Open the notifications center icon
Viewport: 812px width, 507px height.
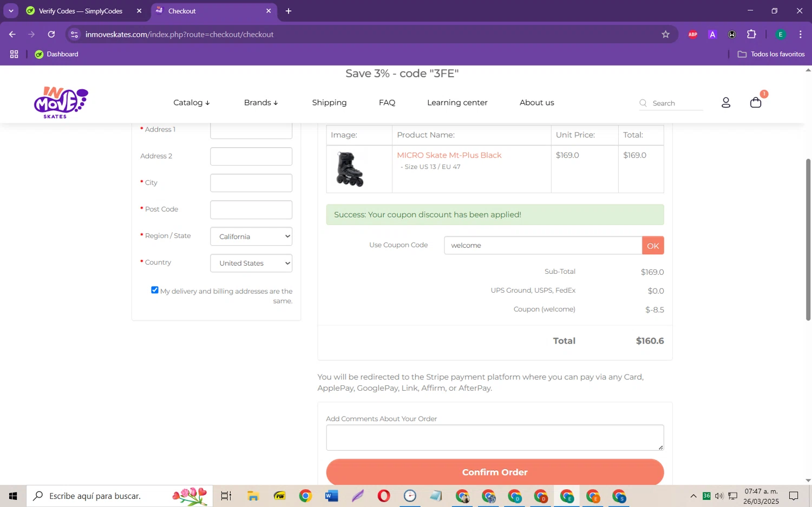click(x=794, y=496)
